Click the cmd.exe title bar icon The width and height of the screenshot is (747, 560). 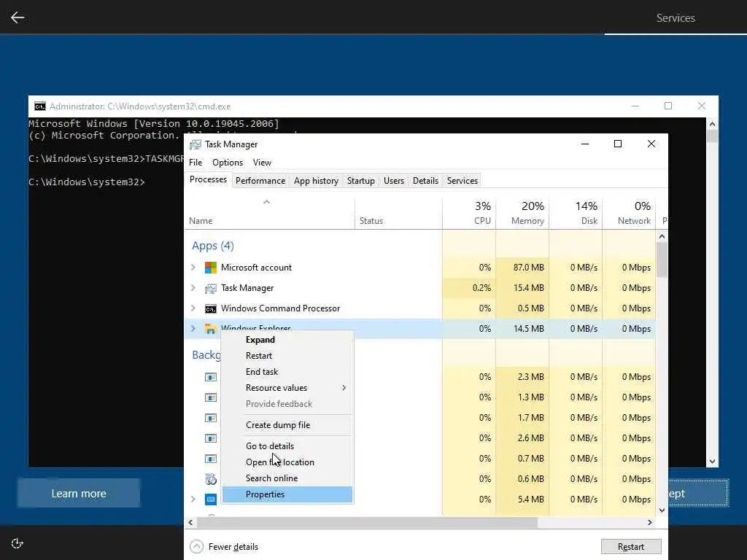(40, 106)
